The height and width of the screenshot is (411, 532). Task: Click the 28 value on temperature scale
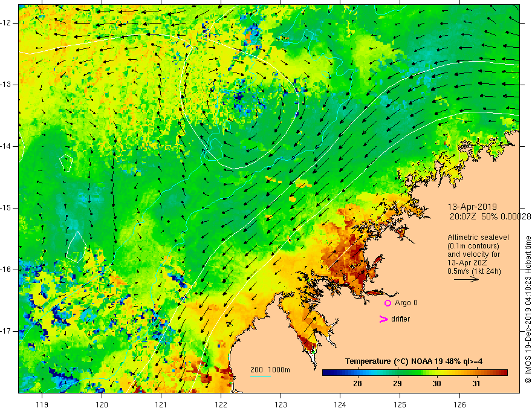pyautogui.click(x=357, y=384)
